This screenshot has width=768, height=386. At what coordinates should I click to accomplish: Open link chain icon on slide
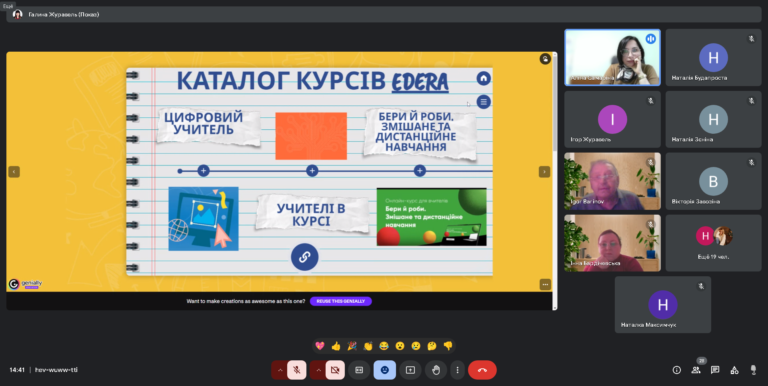click(305, 257)
